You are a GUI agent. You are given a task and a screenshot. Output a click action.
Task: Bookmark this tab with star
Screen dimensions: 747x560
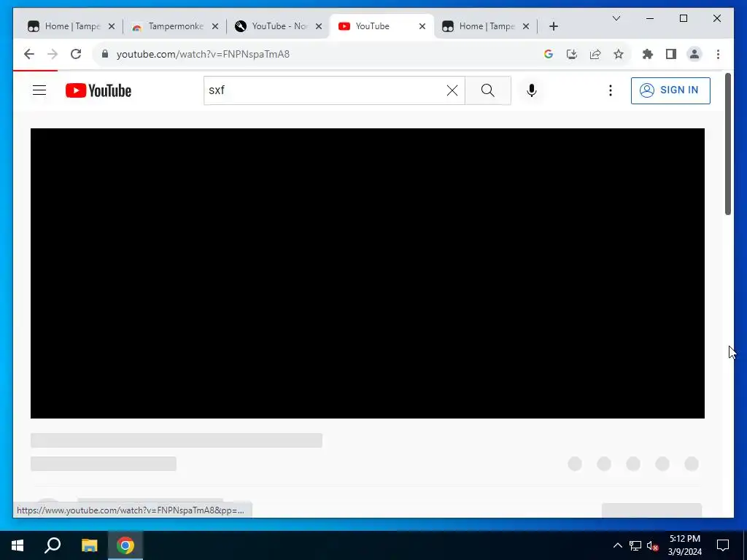619,54
